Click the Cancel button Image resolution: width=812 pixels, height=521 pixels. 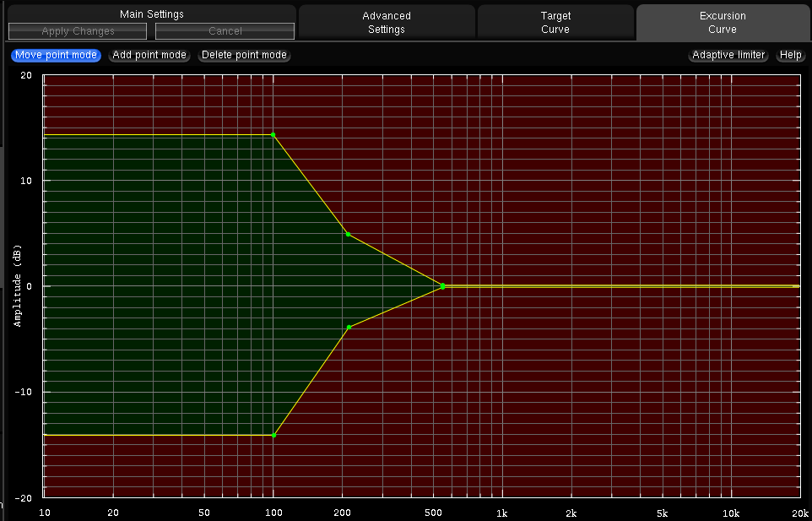225,31
